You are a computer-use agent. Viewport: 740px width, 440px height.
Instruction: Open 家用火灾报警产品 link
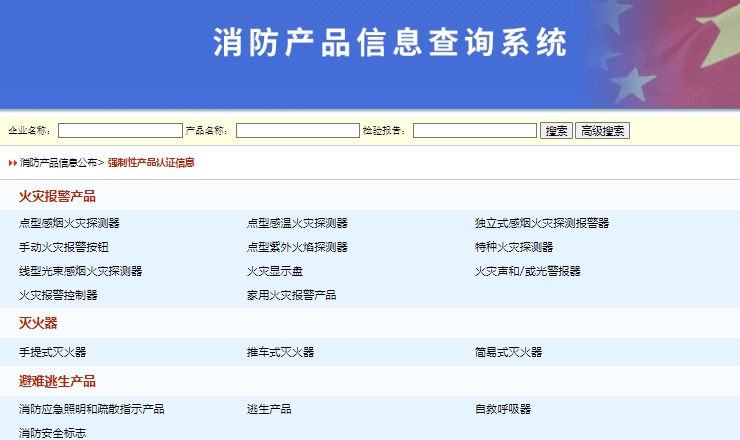point(291,295)
